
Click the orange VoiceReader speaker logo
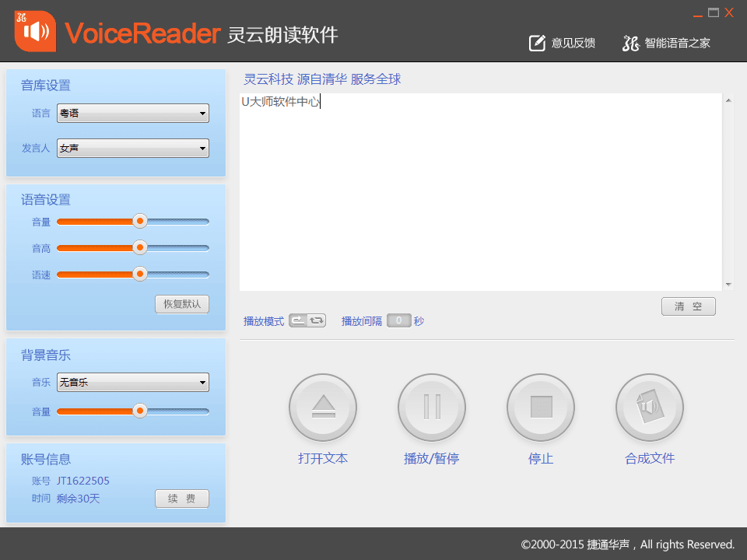point(35,31)
